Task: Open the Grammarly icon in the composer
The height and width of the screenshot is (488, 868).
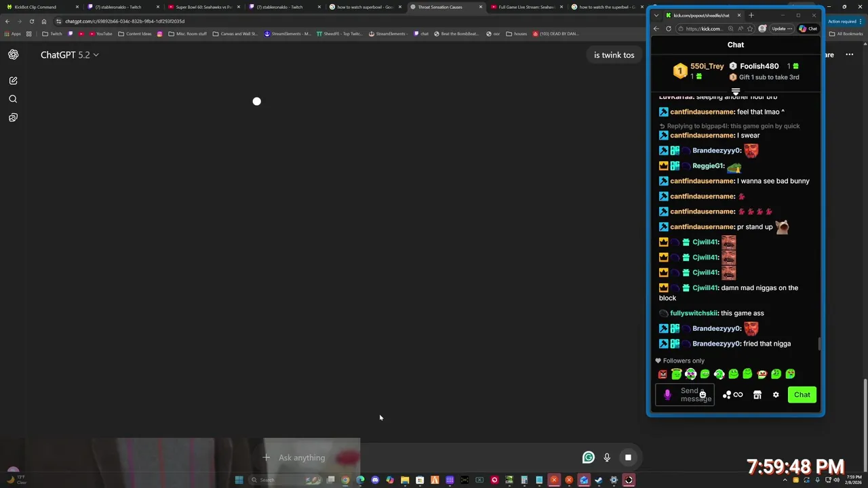Action: [589, 457]
